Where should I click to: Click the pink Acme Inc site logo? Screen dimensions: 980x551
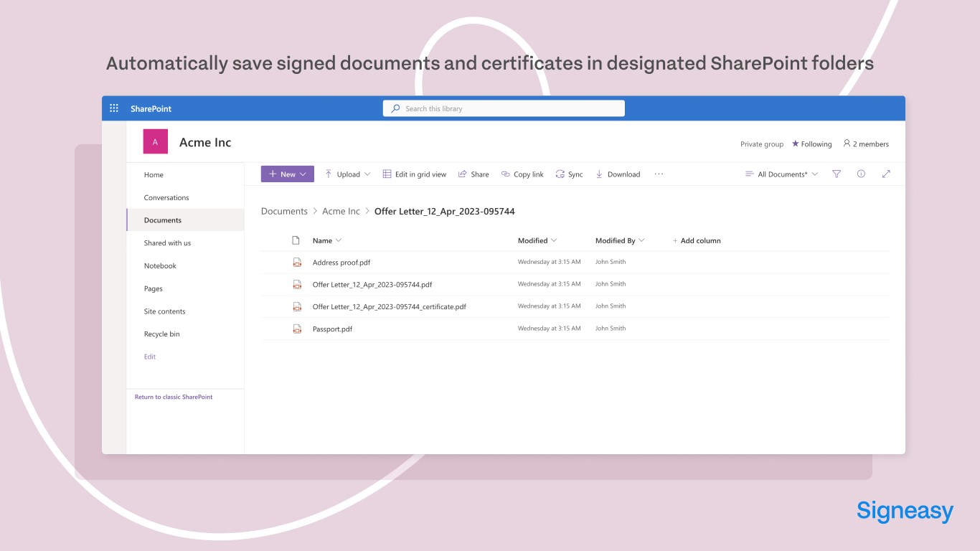coord(156,142)
